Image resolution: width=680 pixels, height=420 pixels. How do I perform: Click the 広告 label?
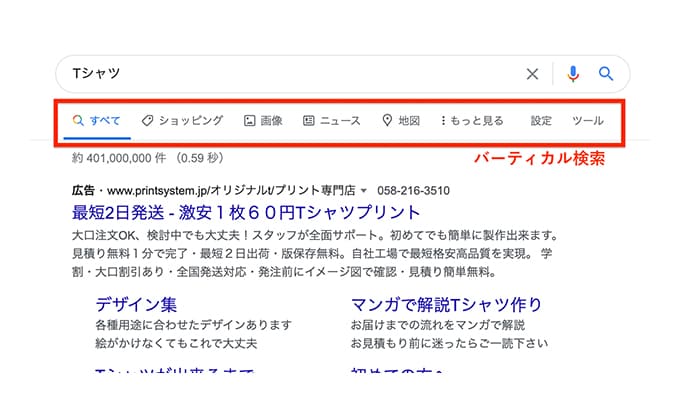pos(83,190)
